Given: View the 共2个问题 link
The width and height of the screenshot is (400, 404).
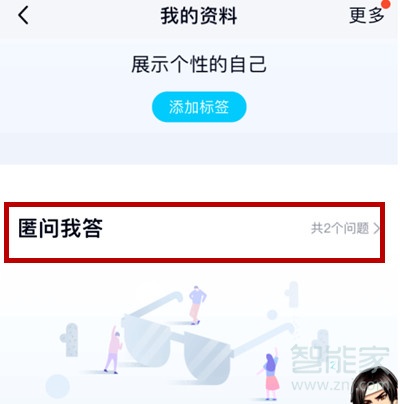Looking at the screenshot, I should click(340, 229).
